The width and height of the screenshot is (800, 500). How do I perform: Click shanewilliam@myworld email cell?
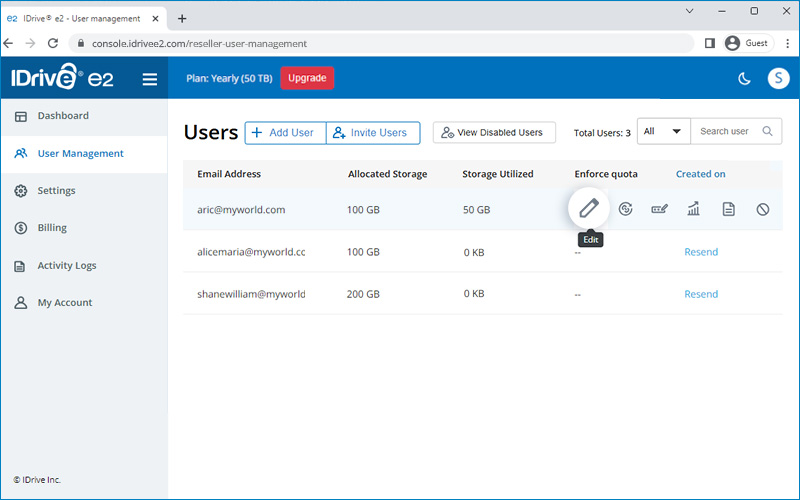click(x=251, y=294)
